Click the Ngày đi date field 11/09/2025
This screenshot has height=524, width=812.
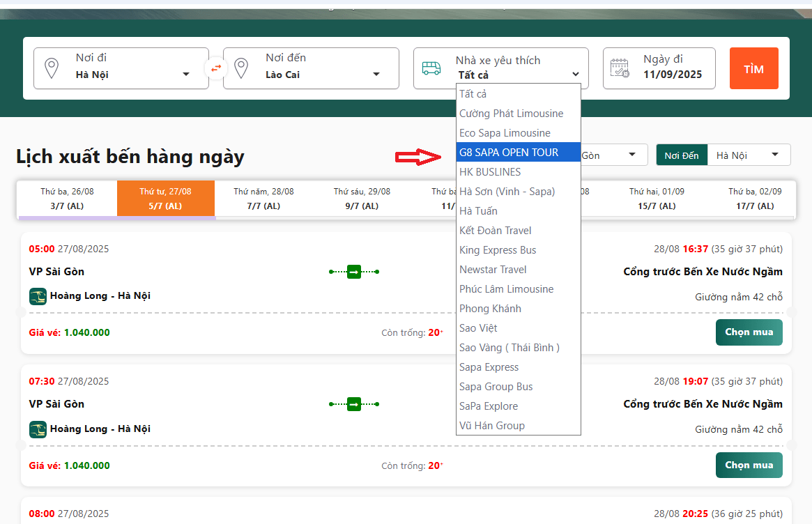672,75
